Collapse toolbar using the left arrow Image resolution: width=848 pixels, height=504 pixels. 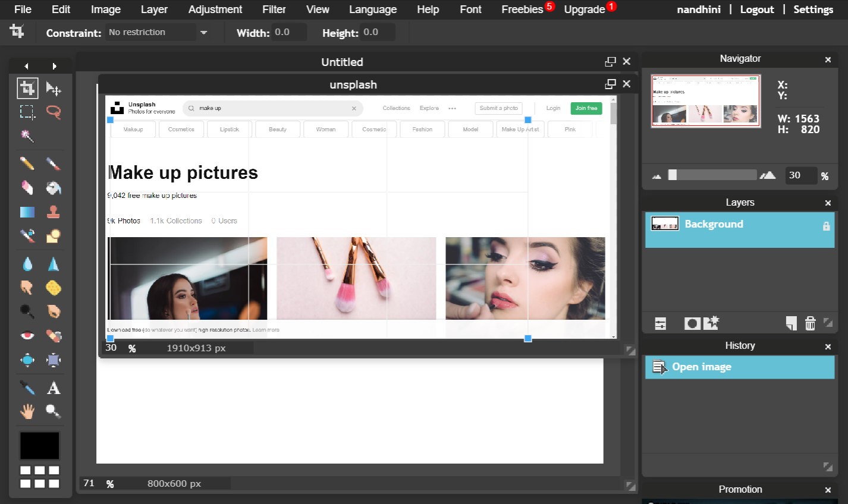point(26,66)
